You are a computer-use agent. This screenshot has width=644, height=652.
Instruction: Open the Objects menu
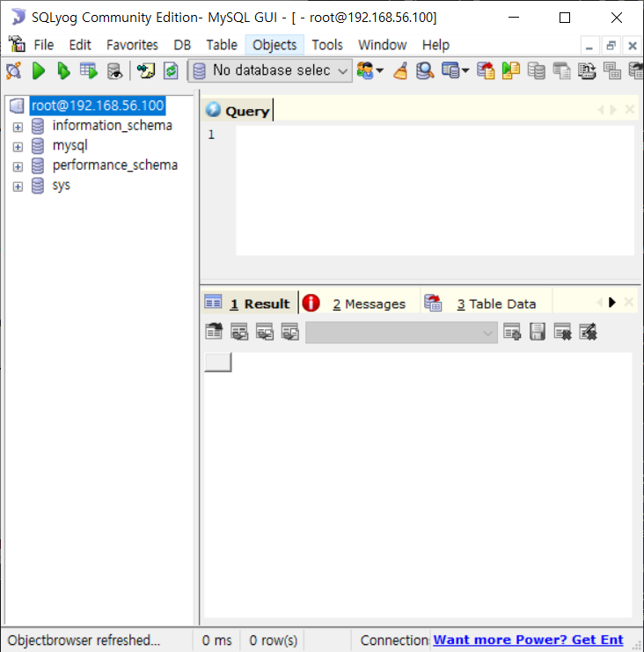coord(274,45)
